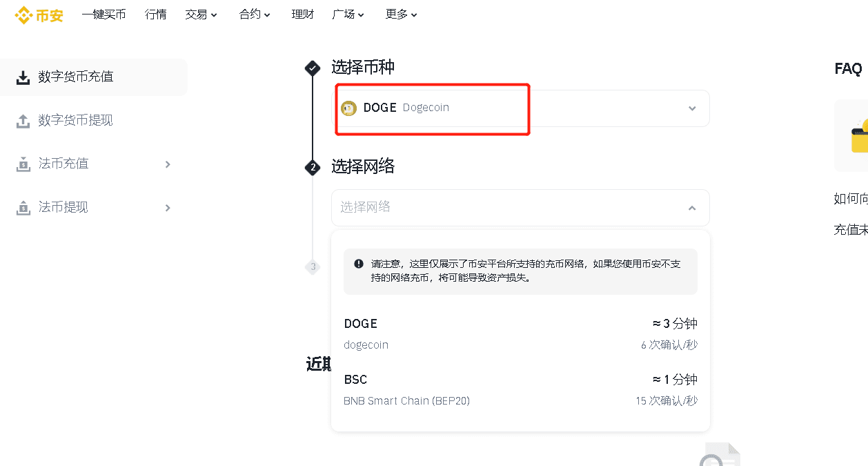Select the 数字货币充值 deposit icon in sidebar

[21, 77]
